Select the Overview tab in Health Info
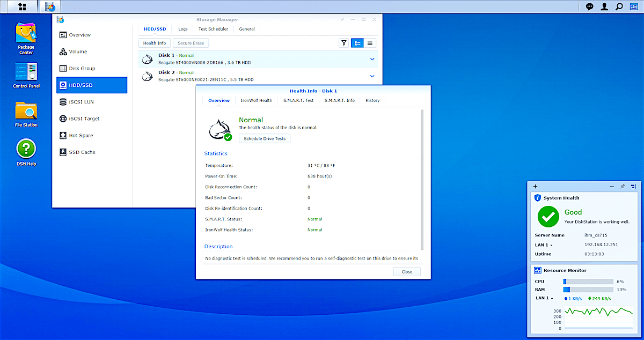This screenshot has height=340, width=644. pos(219,100)
